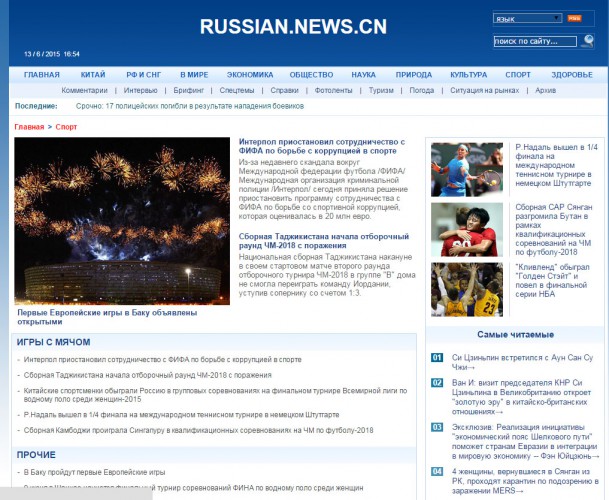Select the КИТАЙ navigation tab
This screenshot has height=500, width=609.
click(93, 75)
